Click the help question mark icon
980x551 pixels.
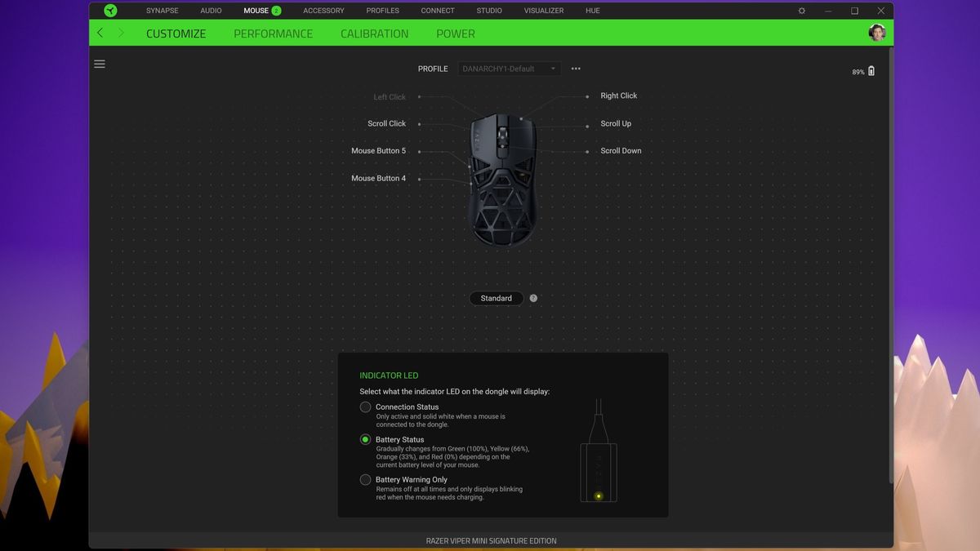click(533, 298)
